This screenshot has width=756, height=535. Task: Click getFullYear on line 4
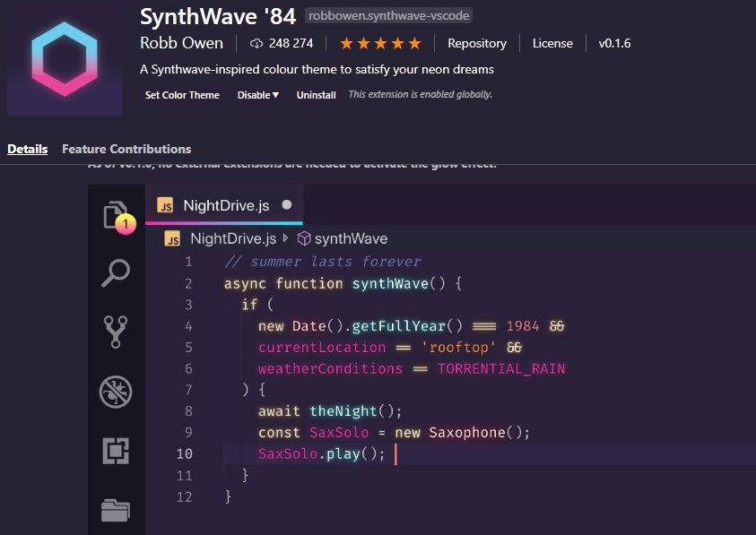click(399, 326)
